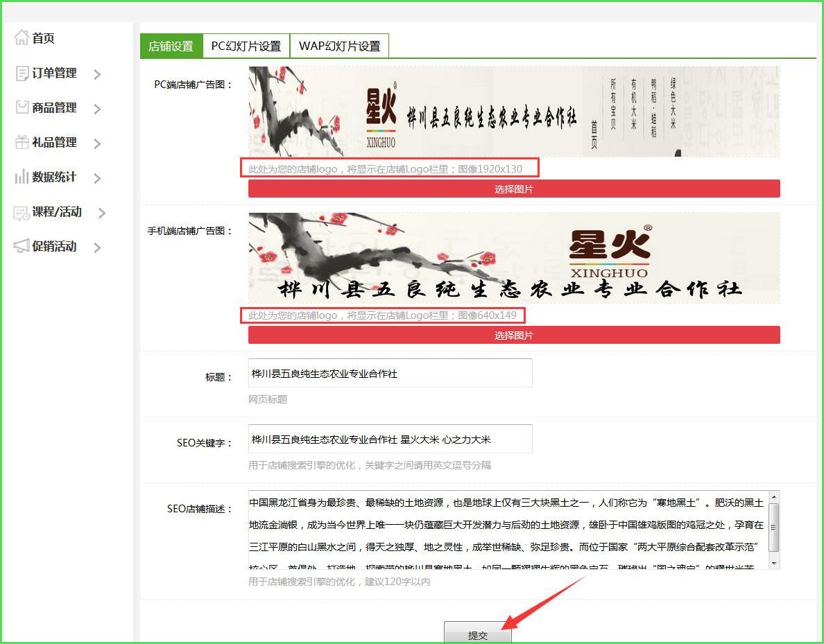Switch to the PC幻灯片设置 tab

pos(246,46)
